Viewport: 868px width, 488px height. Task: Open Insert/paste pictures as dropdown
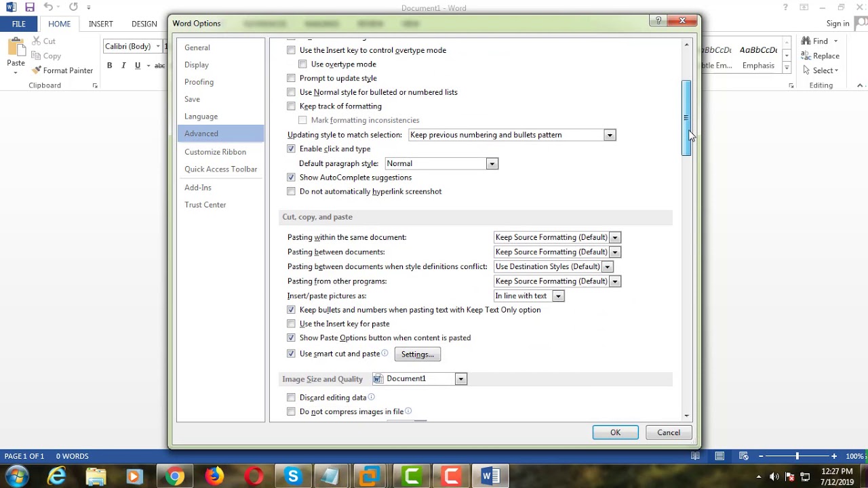point(557,296)
